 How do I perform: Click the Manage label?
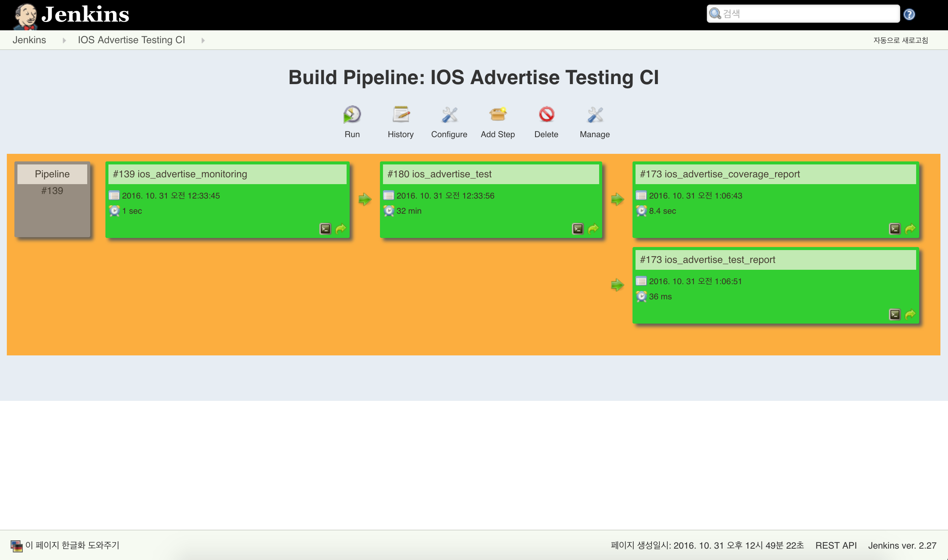point(595,135)
